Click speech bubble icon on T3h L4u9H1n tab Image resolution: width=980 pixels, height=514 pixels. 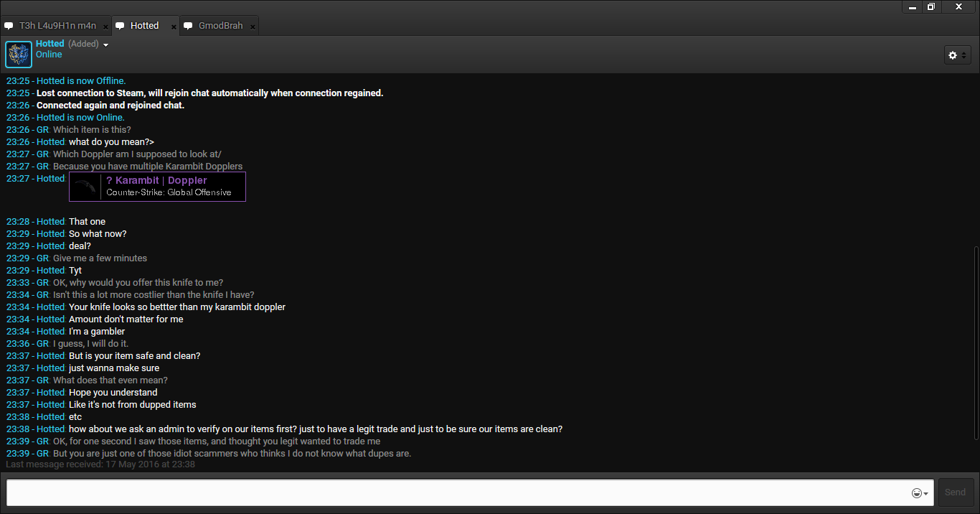pyautogui.click(x=9, y=26)
